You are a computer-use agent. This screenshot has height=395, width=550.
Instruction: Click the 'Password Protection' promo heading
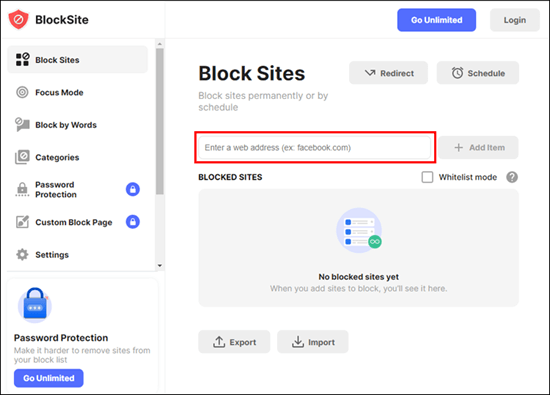(x=61, y=338)
